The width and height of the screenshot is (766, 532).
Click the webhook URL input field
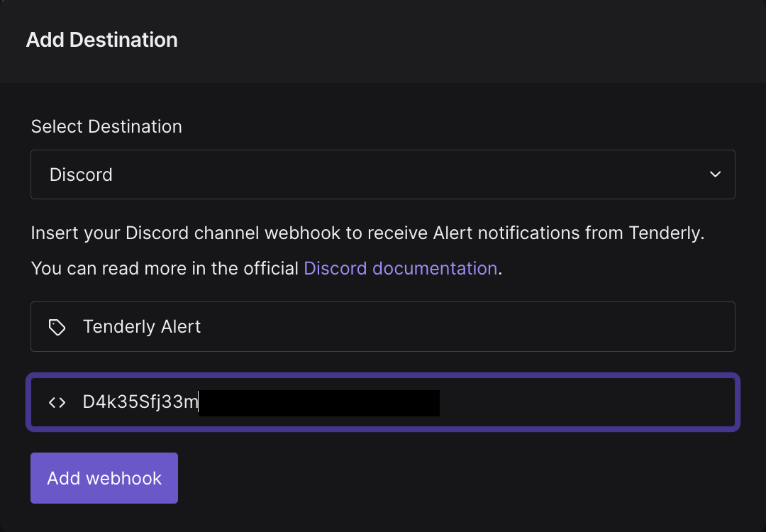pyautogui.click(x=382, y=402)
